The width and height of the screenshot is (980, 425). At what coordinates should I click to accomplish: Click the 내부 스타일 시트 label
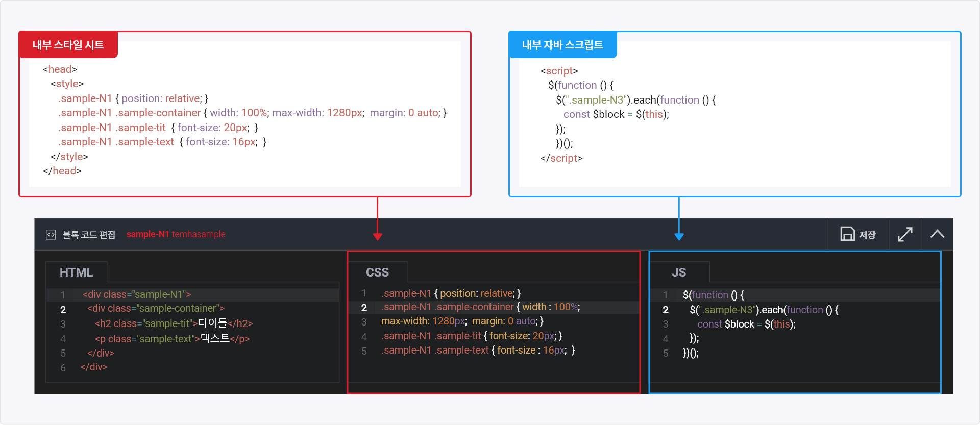point(68,45)
